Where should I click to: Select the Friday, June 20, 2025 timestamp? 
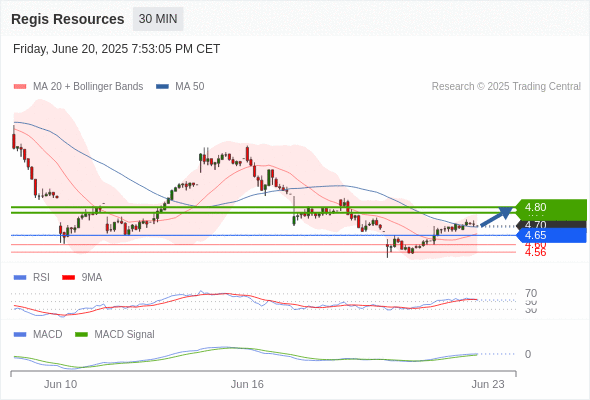(x=117, y=49)
